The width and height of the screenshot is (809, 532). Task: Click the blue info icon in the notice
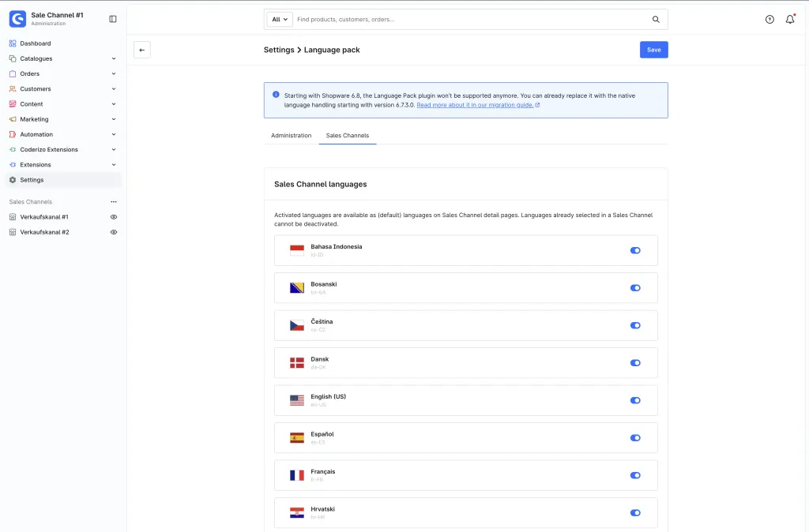[x=276, y=95]
